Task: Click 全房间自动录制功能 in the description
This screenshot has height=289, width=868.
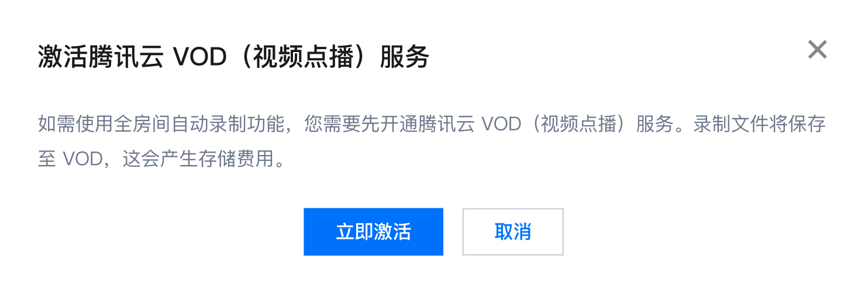Action: [199, 124]
